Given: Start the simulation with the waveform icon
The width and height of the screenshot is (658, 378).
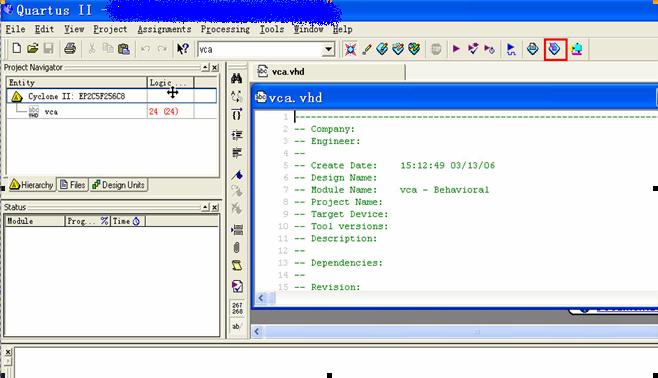Looking at the screenshot, I should coord(511,49).
